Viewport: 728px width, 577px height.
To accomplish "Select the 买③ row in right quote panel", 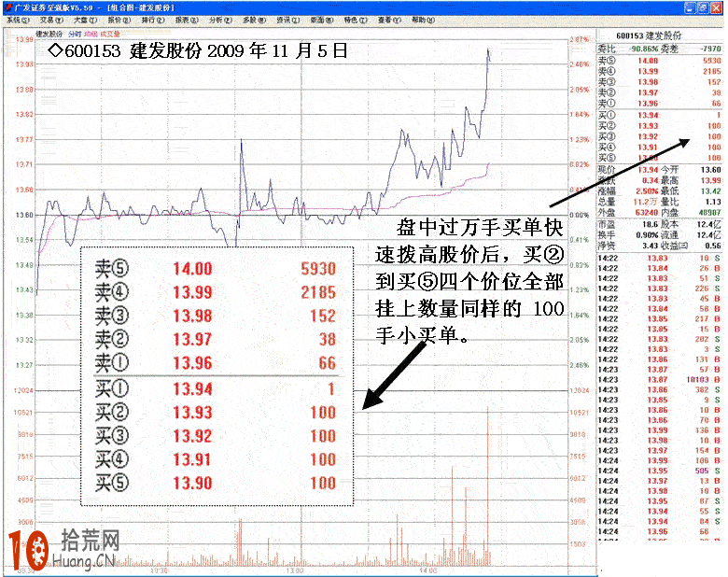I will click(x=660, y=136).
